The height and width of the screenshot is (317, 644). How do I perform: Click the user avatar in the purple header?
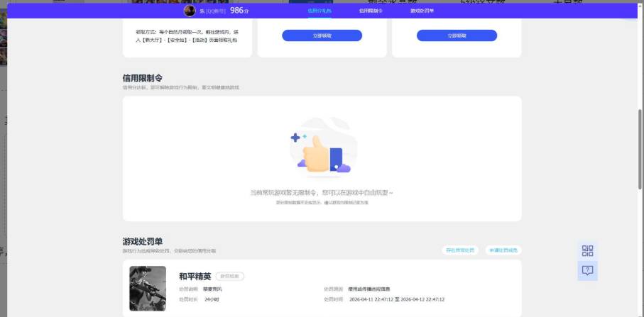point(190,11)
